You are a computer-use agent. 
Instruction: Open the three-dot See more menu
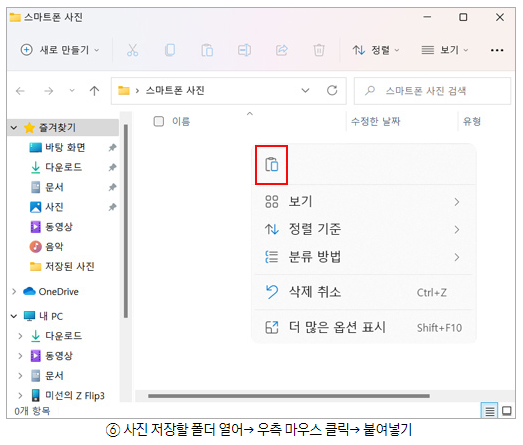pos(497,50)
